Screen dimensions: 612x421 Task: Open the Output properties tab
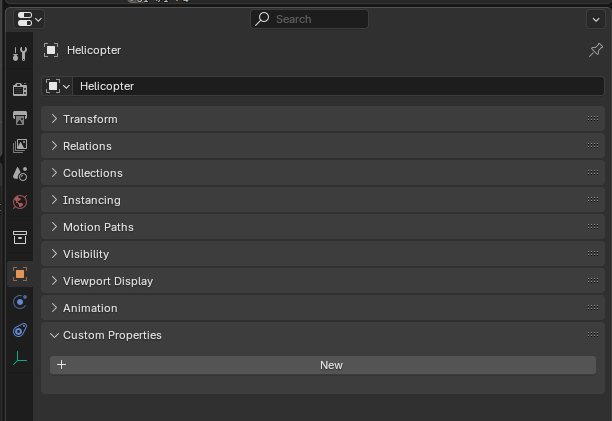point(20,117)
